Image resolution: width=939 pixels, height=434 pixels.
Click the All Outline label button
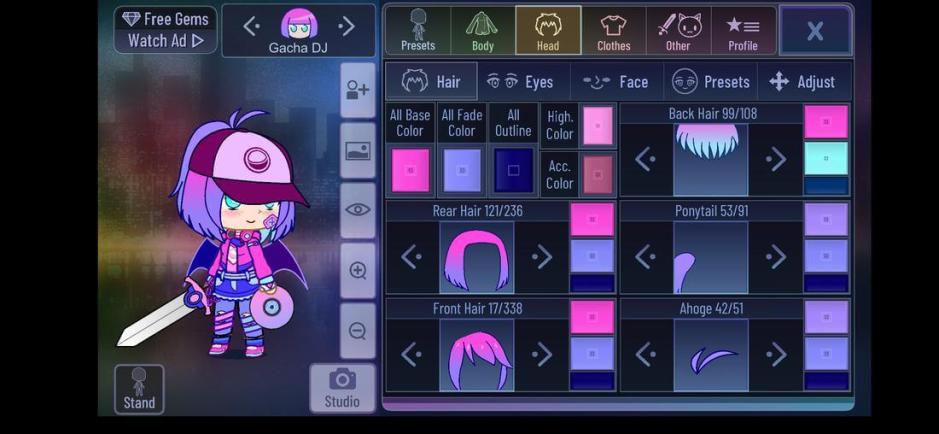click(x=513, y=123)
